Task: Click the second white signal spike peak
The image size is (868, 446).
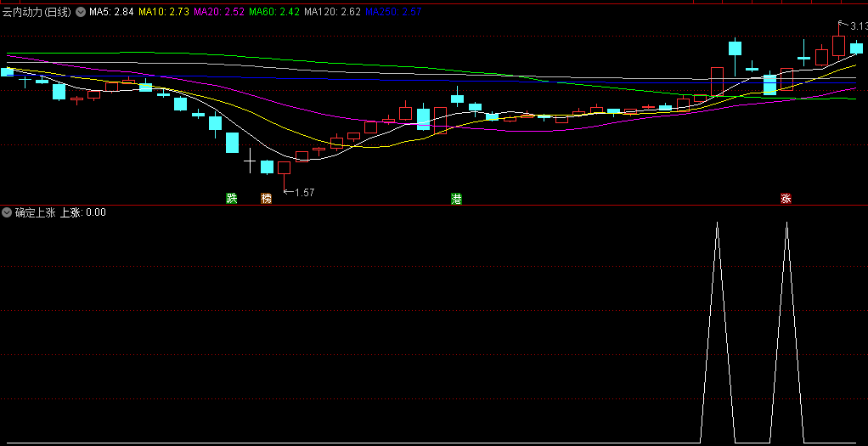Action: click(x=786, y=223)
